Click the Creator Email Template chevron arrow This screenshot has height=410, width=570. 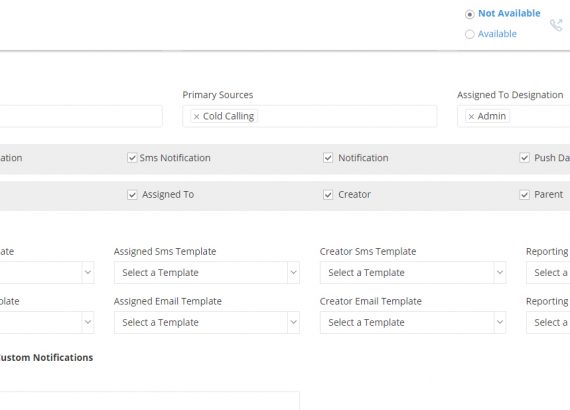[500, 322]
